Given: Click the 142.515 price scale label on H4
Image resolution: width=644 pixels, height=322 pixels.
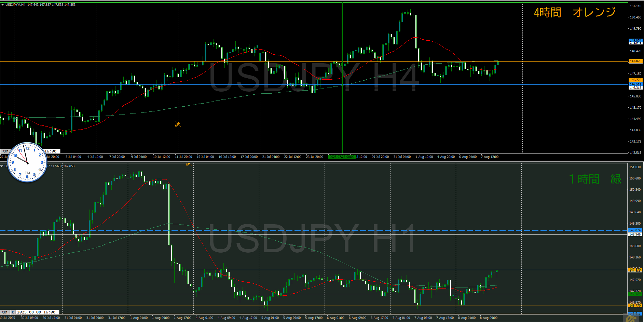Looking at the screenshot, I should tap(635, 152).
